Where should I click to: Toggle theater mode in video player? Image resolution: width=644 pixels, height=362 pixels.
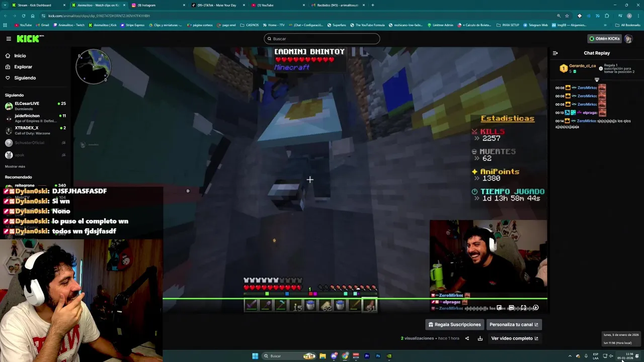tap(511, 308)
